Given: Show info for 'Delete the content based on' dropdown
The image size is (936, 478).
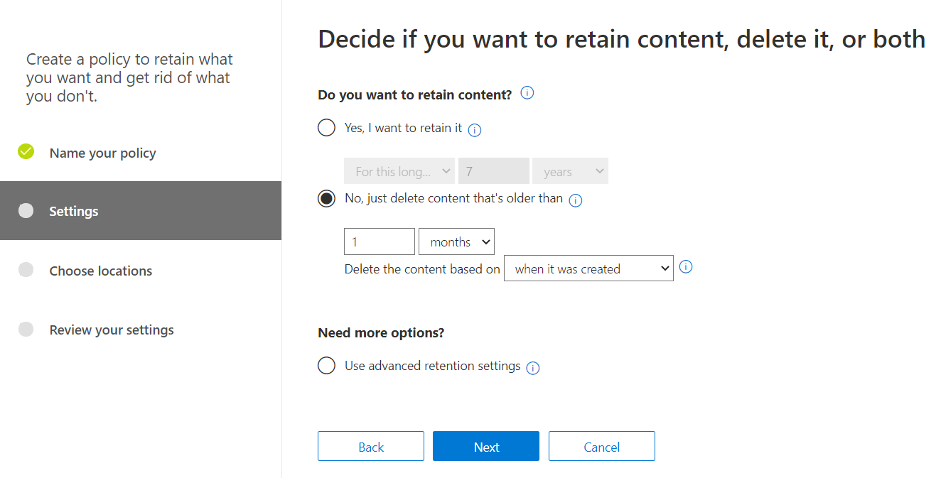Looking at the screenshot, I should pos(686,267).
